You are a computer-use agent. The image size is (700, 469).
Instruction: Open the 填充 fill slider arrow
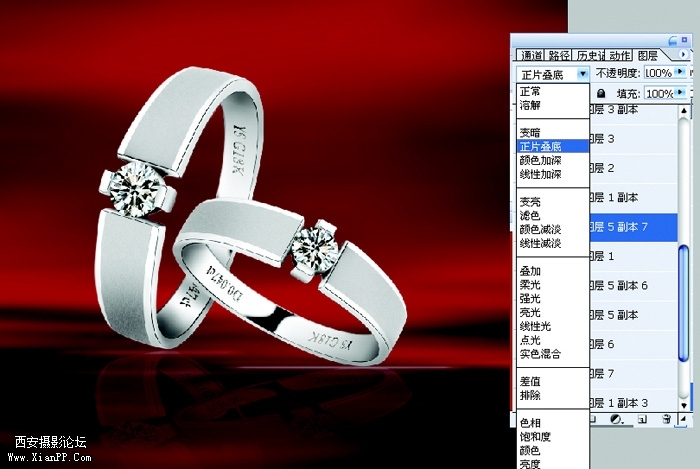coord(680,93)
